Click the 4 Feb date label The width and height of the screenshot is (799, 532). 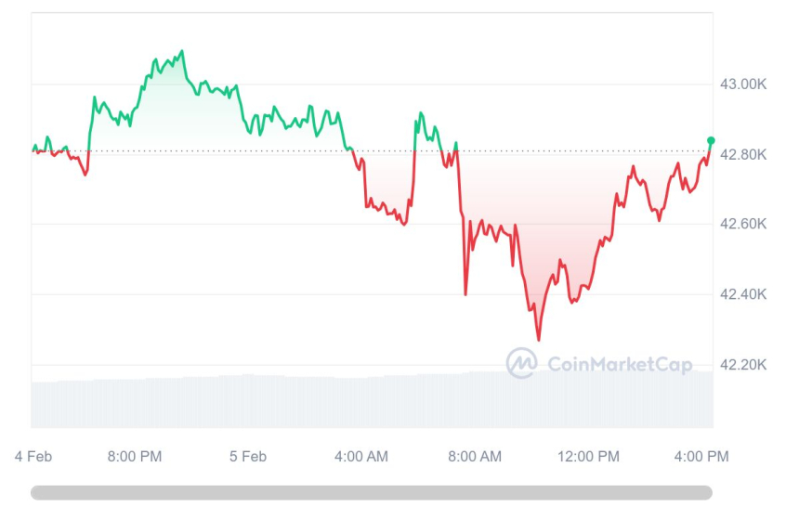pyautogui.click(x=33, y=456)
